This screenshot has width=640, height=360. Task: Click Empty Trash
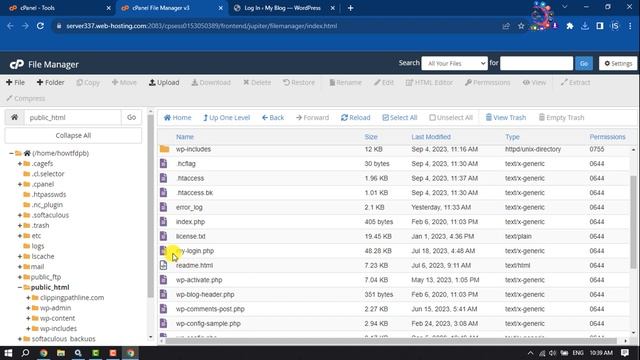point(561,118)
